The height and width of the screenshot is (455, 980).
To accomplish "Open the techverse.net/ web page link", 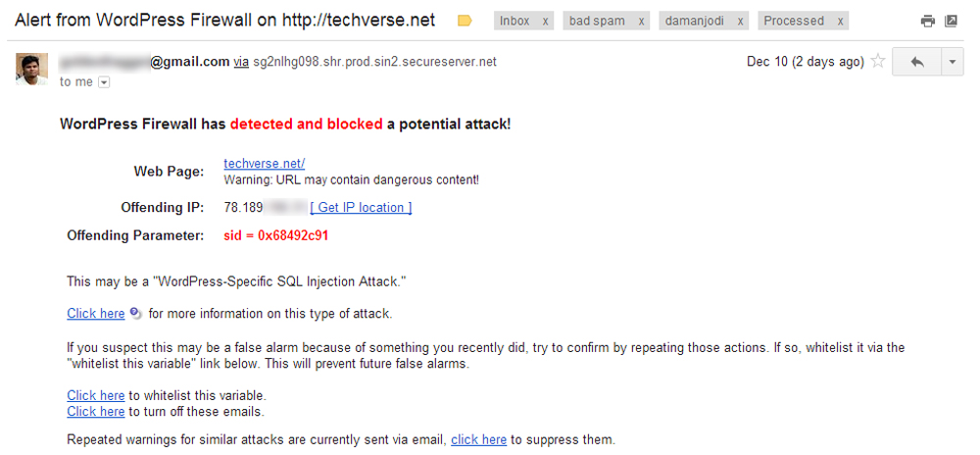I will click(x=265, y=164).
